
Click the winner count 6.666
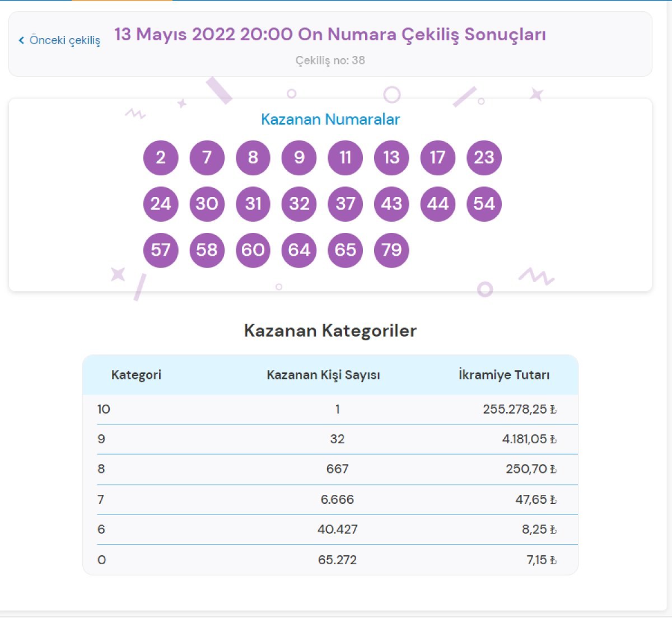click(x=337, y=499)
